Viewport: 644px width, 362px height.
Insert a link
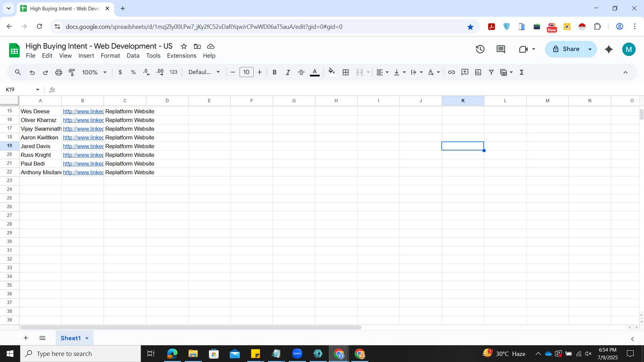coord(451,72)
